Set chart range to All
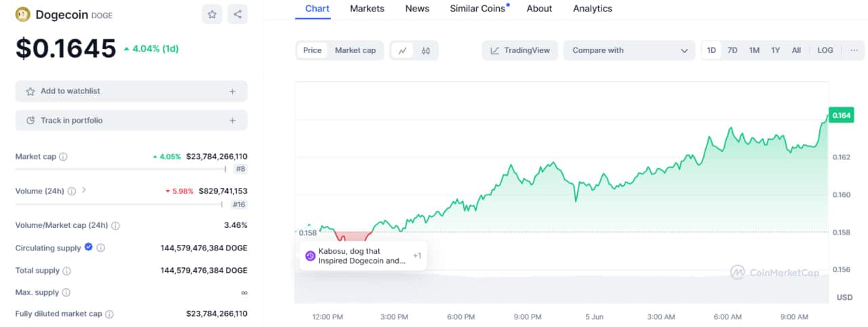868x327 pixels. pos(796,50)
